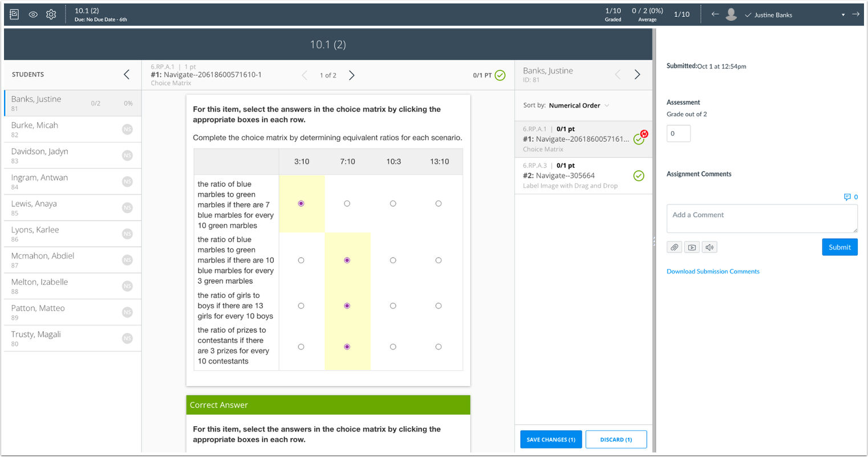Record a media comment with the video icon
Viewport: 868px width, 457px height.
pyautogui.click(x=692, y=247)
